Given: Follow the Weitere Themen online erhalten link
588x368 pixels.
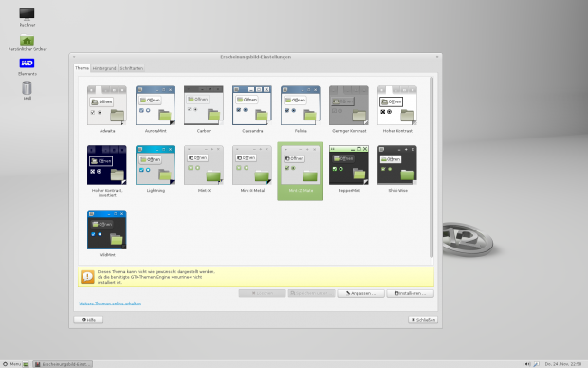Looking at the screenshot, I should [x=110, y=304].
